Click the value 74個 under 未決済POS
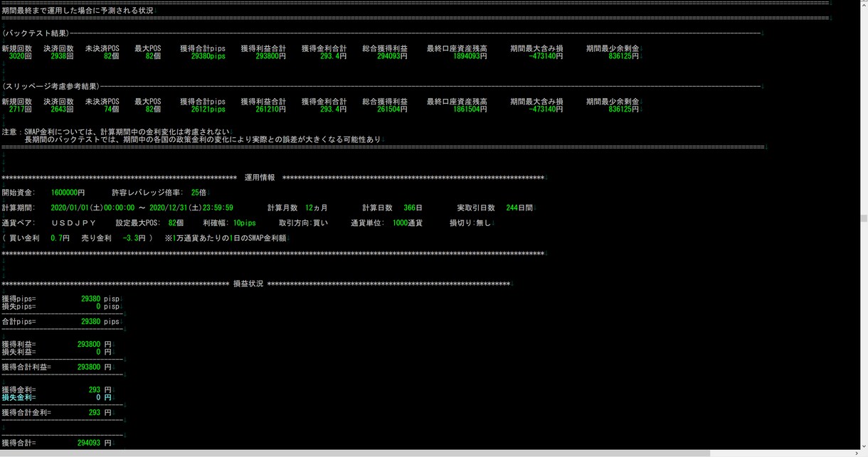This screenshot has height=457, width=868. pos(111,109)
